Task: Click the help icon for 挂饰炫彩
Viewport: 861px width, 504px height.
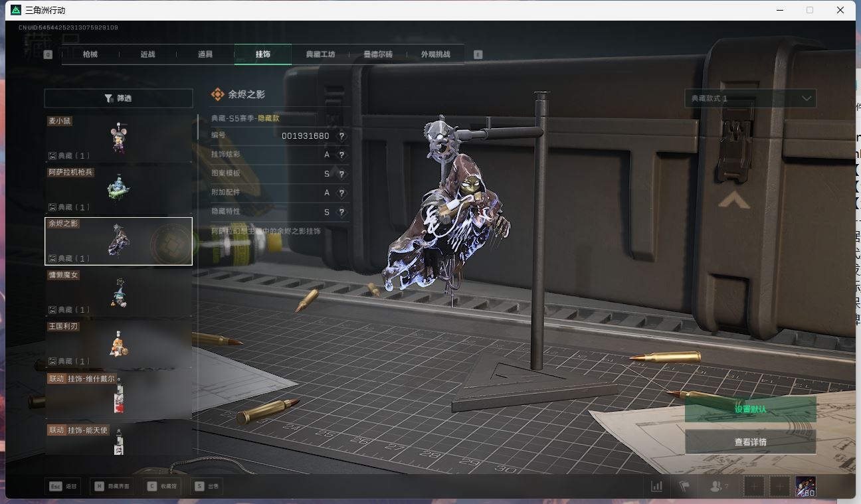Action: (341, 155)
